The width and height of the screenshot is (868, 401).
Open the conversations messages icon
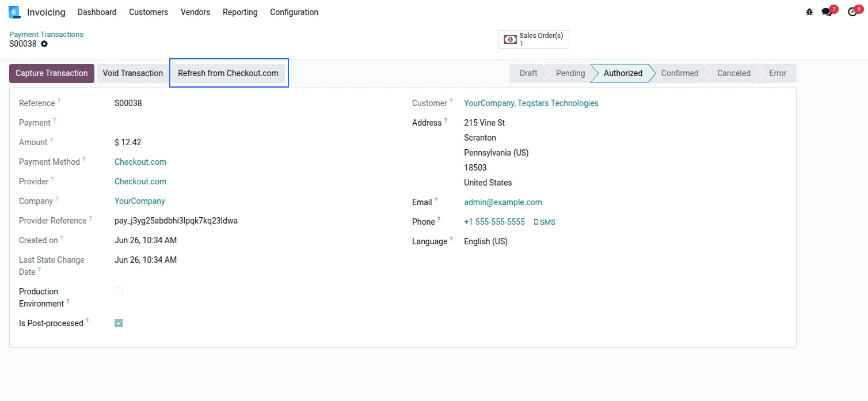point(827,12)
